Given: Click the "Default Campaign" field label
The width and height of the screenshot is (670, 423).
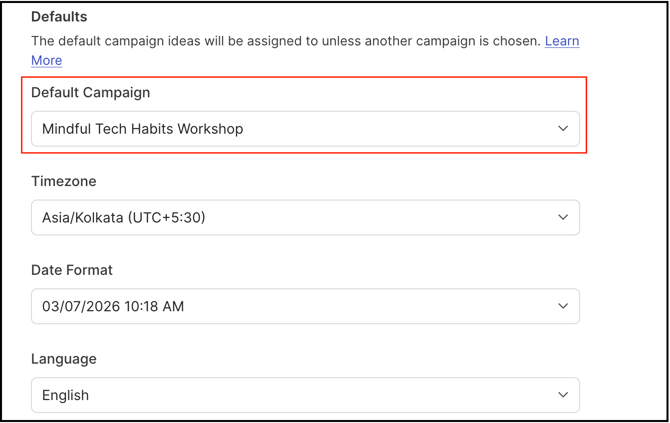Looking at the screenshot, I should pos(90,92).
